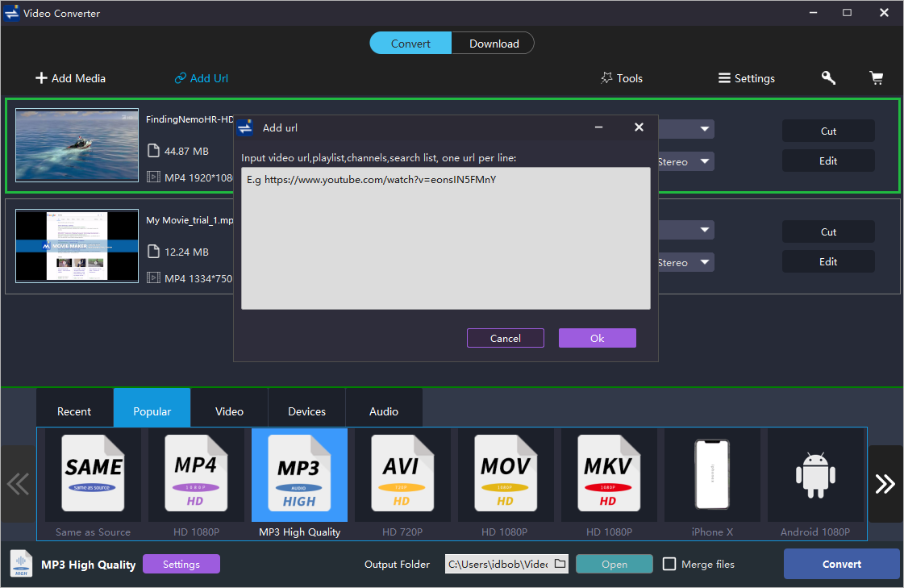Screen dimensions: 904x588
Task: Choose the MKV HD 1080P format
Action: pyautogui.click(x=609, y=473)
